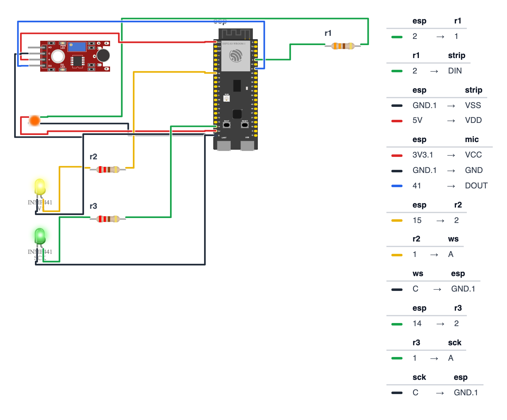
Task: Click the '41' cell in the legend
Action: click(x=417, y=186)
